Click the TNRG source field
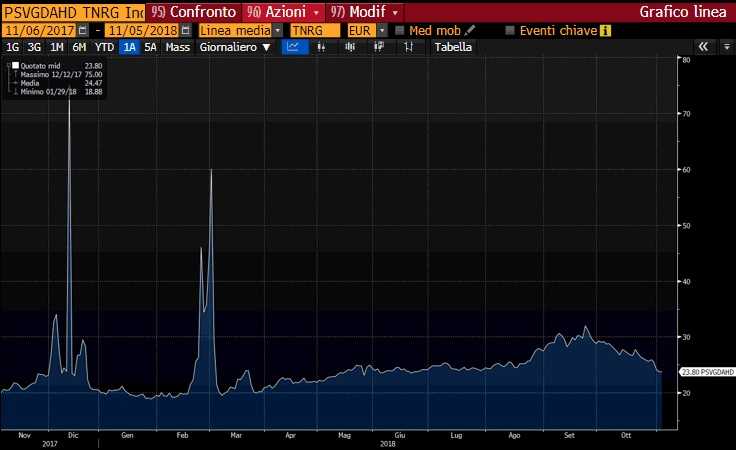 315,31
